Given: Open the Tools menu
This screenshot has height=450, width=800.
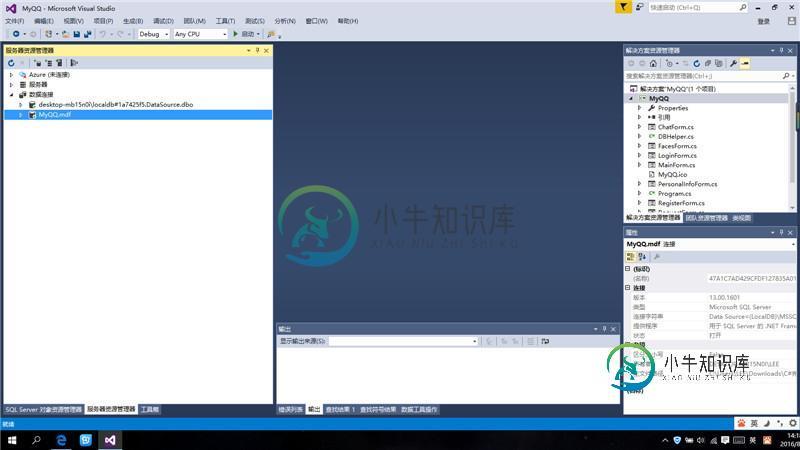Looking at the screenshot, I should coord(225,21).
